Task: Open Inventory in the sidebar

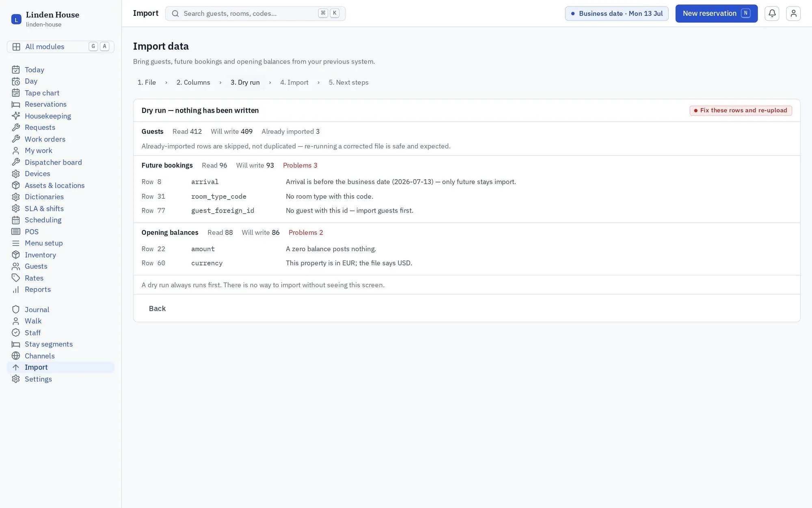Action: (60, 255)
